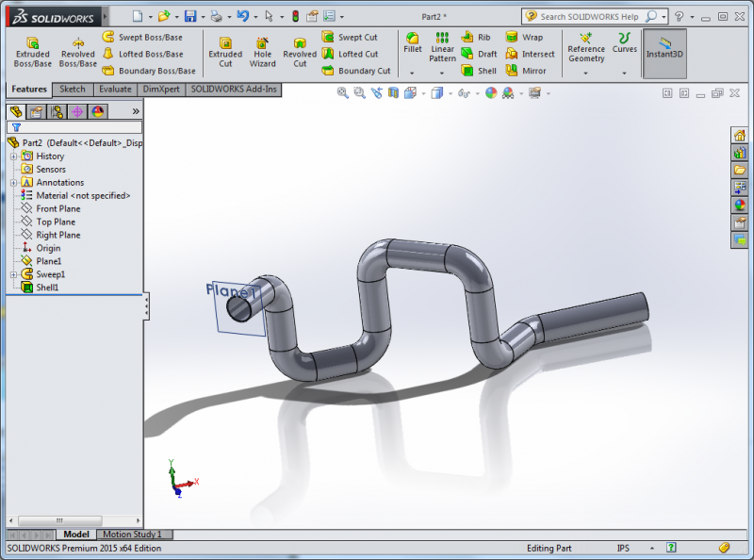
Task: Open the Hole Wizard
Action: 262,52
